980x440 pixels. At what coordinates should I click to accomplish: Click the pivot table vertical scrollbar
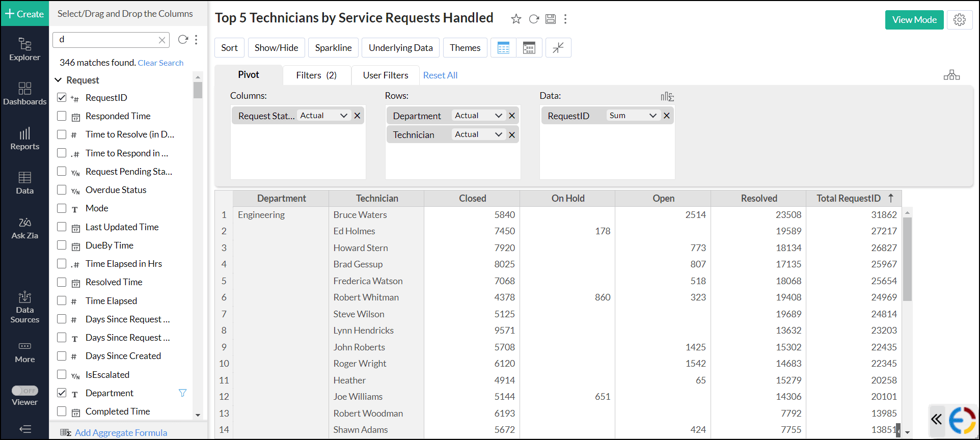pyautogui.click(x=907, y=260)
